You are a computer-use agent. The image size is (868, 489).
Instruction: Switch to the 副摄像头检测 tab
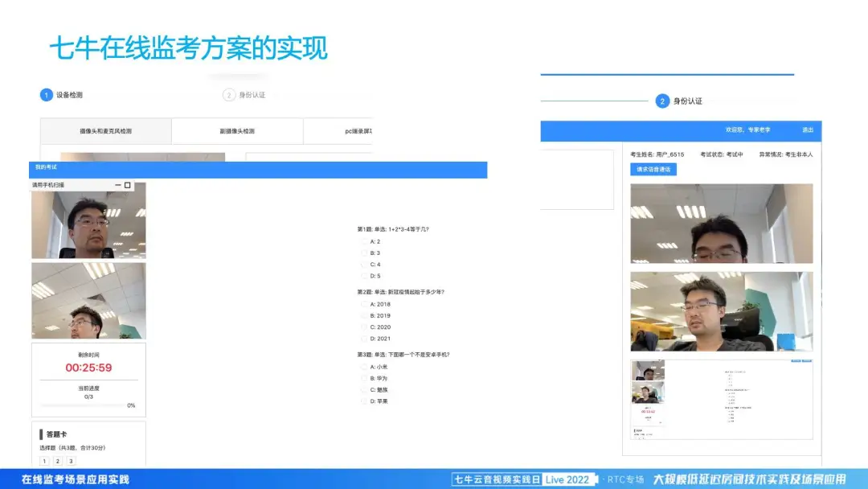click(x=237, y=131)
